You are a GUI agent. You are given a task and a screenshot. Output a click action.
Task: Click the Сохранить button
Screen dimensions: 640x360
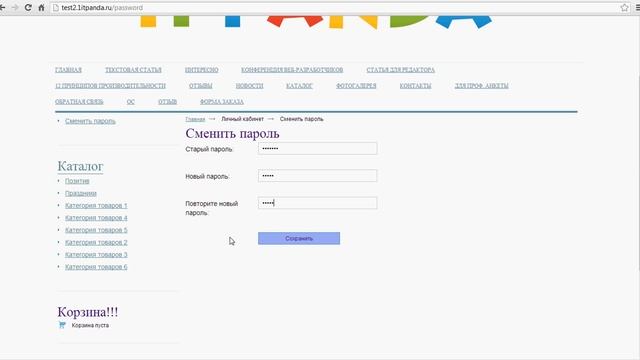(x=299, y=238)
